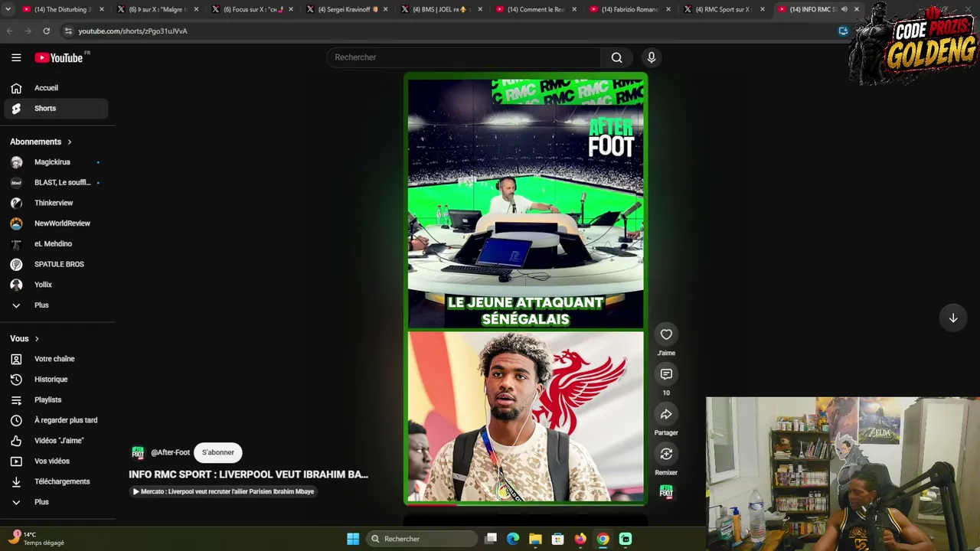Launch Firefox from the taskbar
Viewport: 980px width, 551px height.
580,539
